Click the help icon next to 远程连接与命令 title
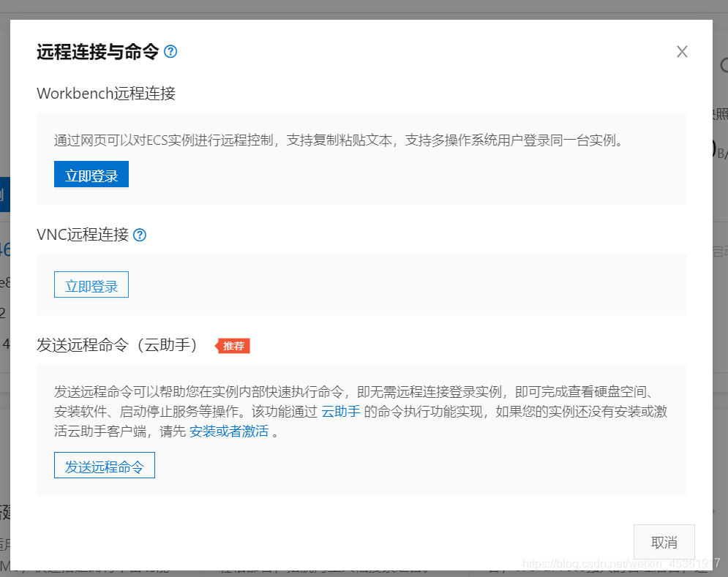 click(x=170, y=51)
